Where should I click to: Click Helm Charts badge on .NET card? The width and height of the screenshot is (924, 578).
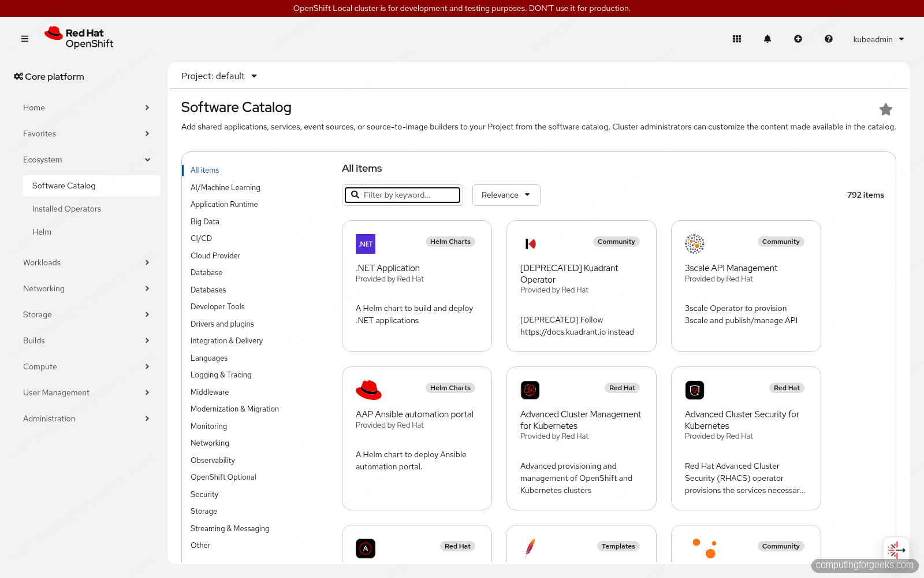coord(450,242)
